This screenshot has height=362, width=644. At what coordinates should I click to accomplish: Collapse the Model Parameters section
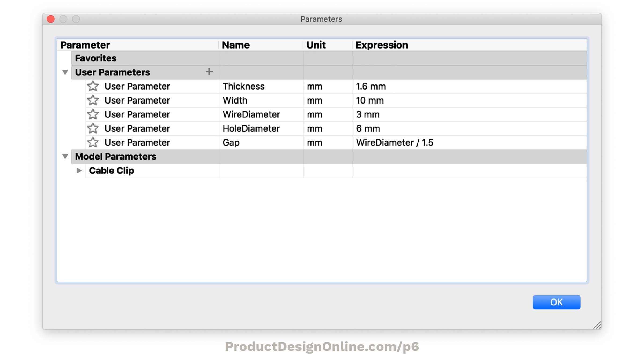coord(65,156)
